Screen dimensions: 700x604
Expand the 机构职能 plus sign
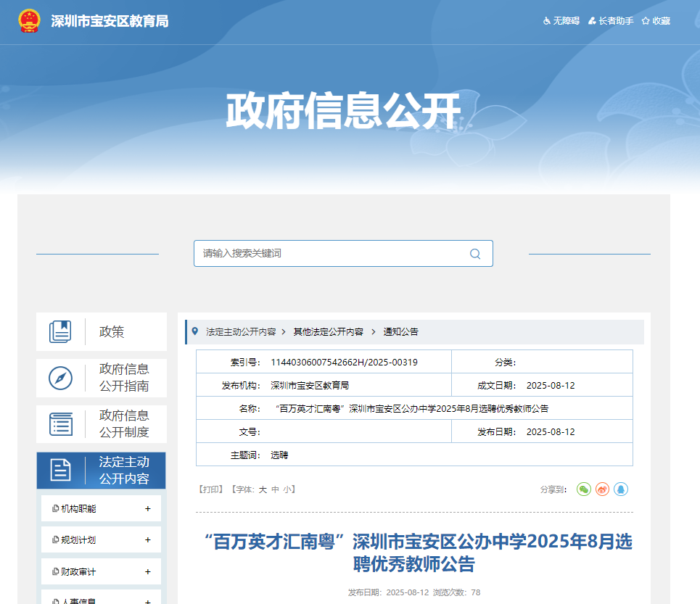pos(148,508)
